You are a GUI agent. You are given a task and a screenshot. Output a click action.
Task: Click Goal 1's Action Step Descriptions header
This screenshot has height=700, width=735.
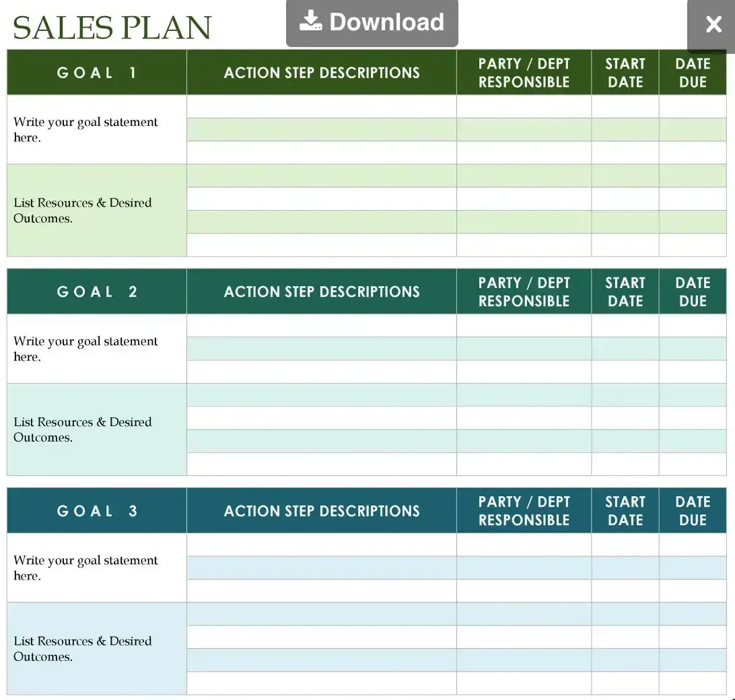point(322,73)
